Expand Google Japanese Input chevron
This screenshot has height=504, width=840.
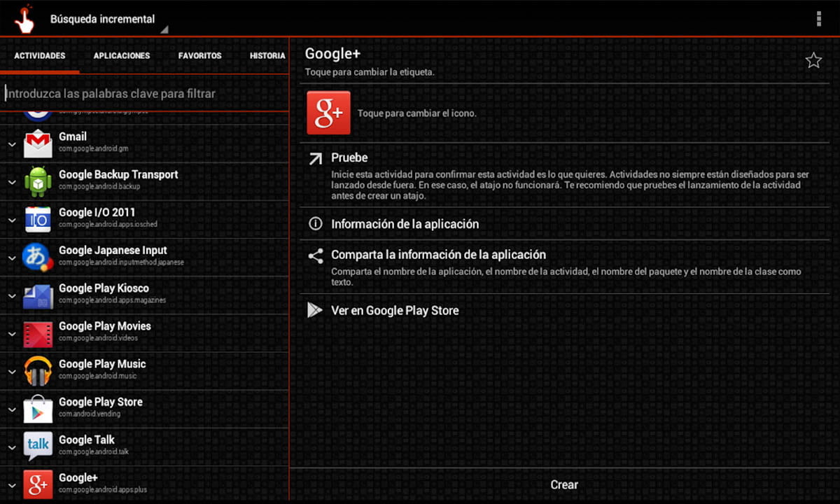click(11, 258)
